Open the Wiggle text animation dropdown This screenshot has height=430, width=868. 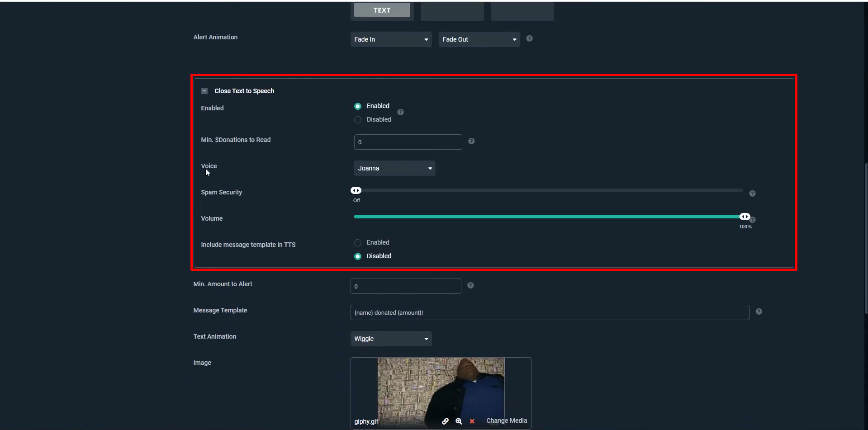[391, 338]
